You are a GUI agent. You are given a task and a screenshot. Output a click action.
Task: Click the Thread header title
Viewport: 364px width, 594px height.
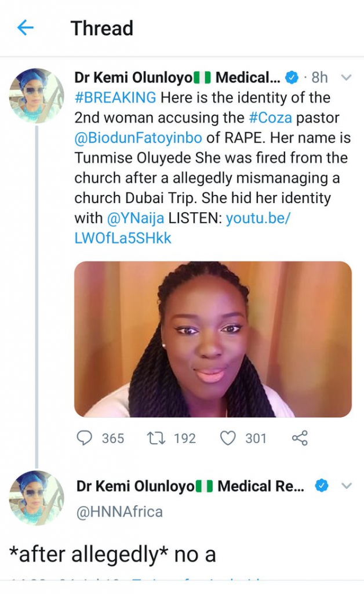click(x=102, y=28)
